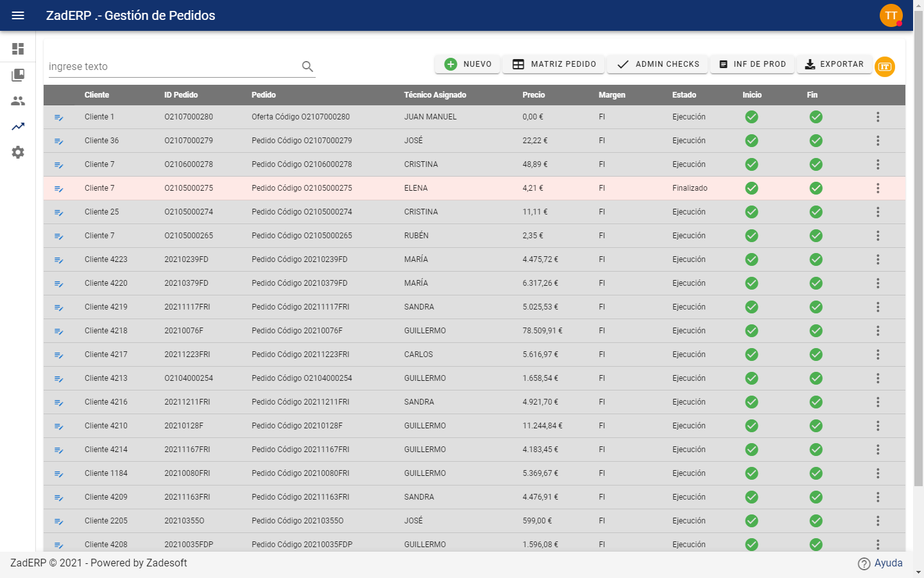Toggle Fin check for order 02105000275
Screen dimensions: 924x578
pos(816,188)
